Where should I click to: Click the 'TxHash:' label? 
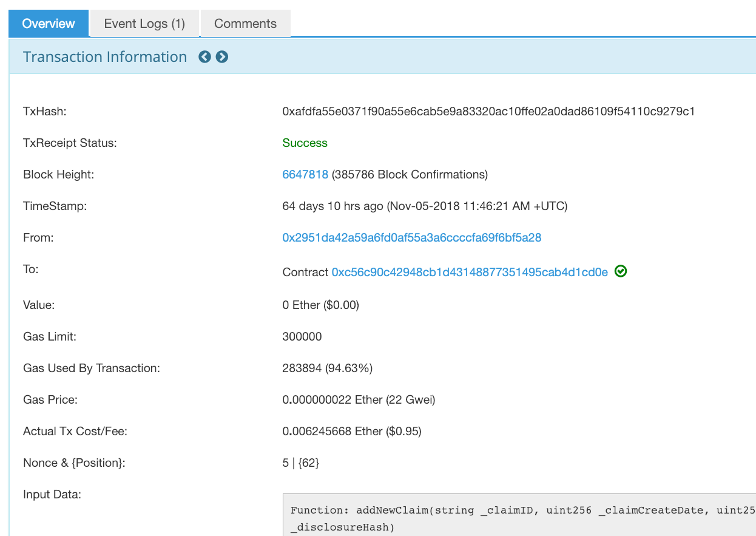pyautogui.click(x=44, y=111)
